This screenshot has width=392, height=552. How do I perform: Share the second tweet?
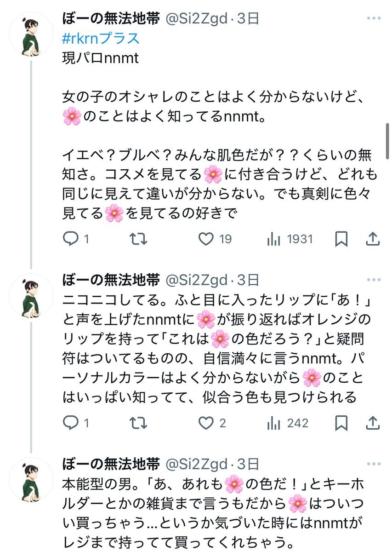point(373,423)
